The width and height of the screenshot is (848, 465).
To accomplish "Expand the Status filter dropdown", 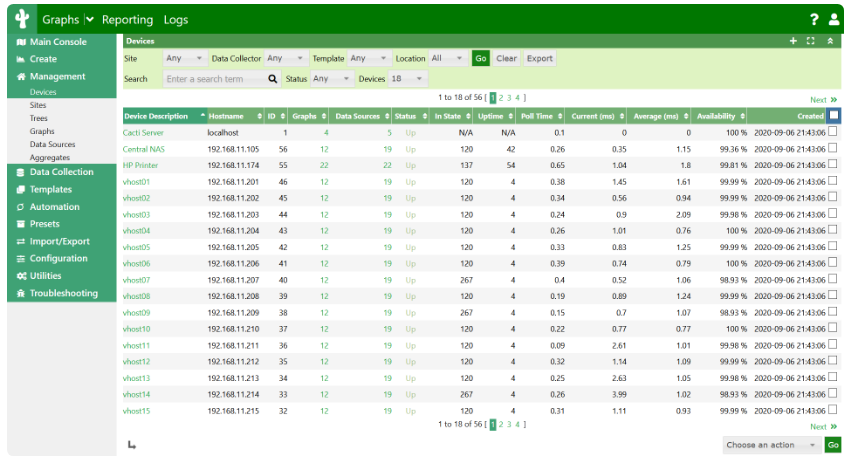I will [332, 79].
